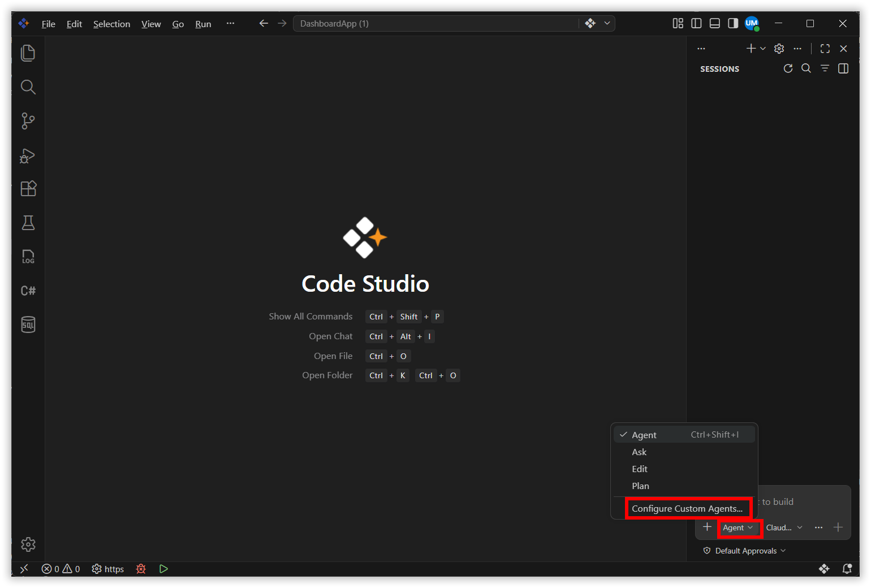The image size is (871, 588).
Task: Toggle the sessions side-by-side layout icon
Action: point(843,68)
